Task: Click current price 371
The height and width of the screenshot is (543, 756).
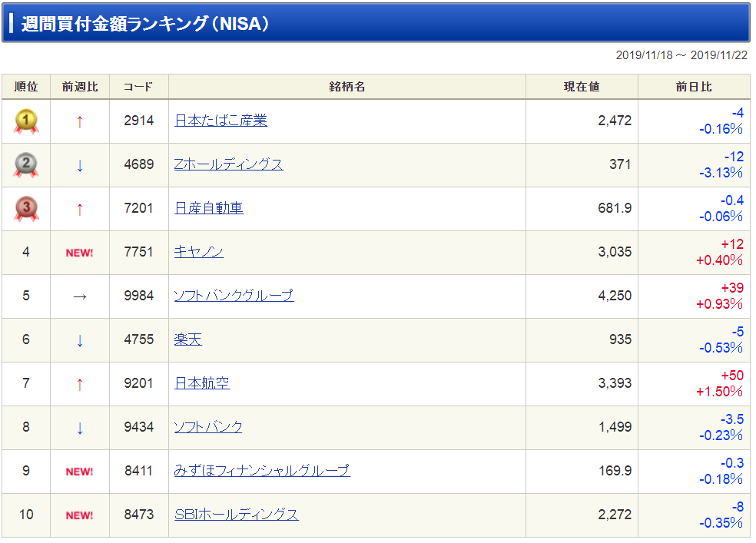Action: pos(620,164)
